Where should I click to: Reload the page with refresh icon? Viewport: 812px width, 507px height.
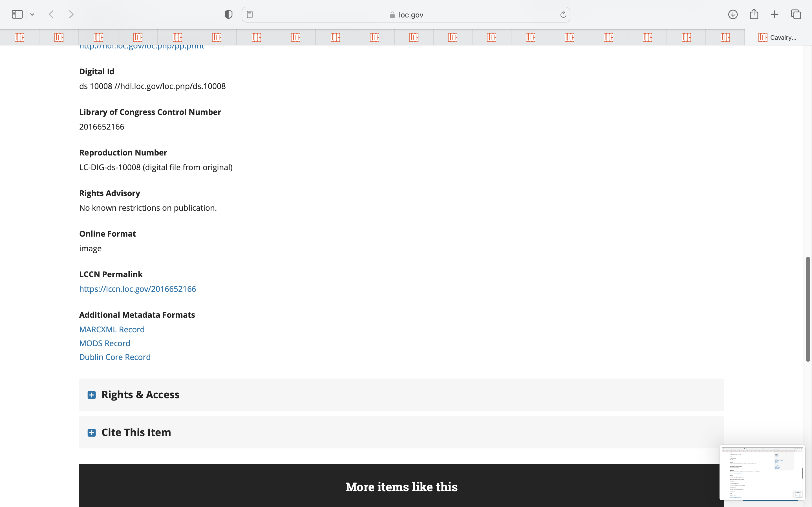(563, 14)
